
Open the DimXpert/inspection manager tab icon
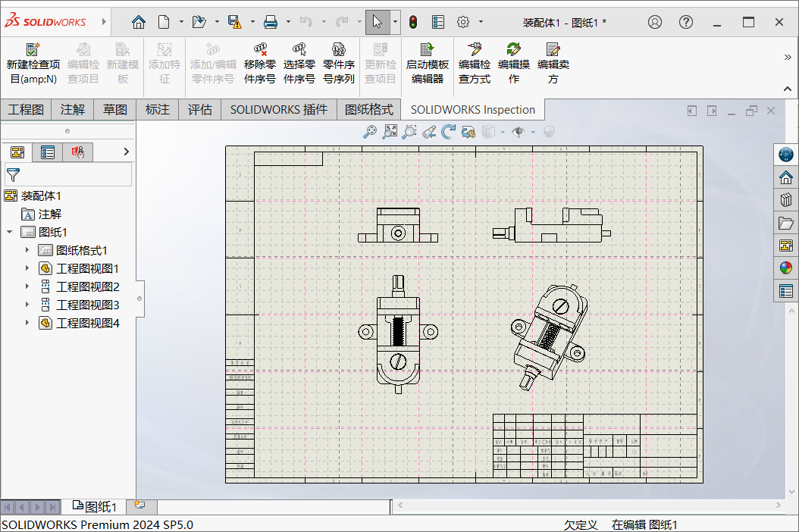77,152
